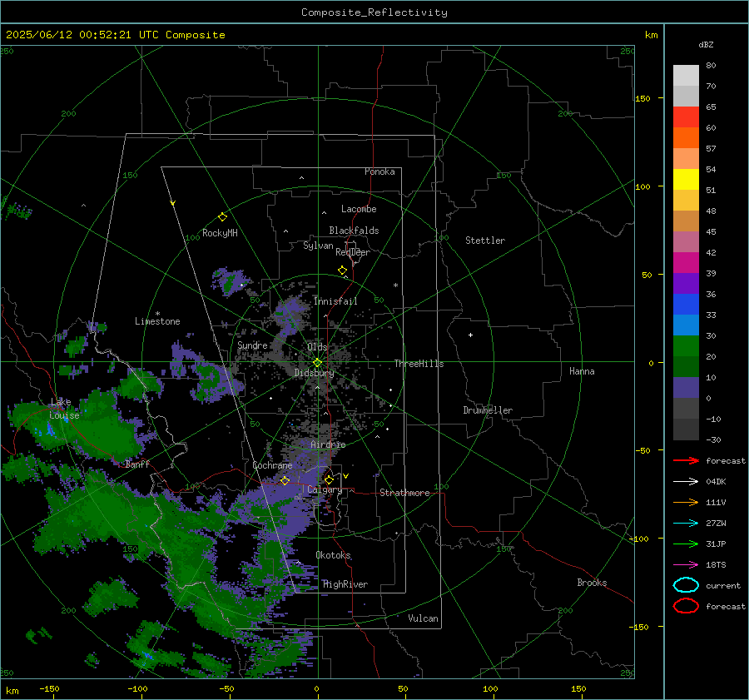Click the Sylvan label
Viewport: 749px width, 700px height.
click(318, 246)
